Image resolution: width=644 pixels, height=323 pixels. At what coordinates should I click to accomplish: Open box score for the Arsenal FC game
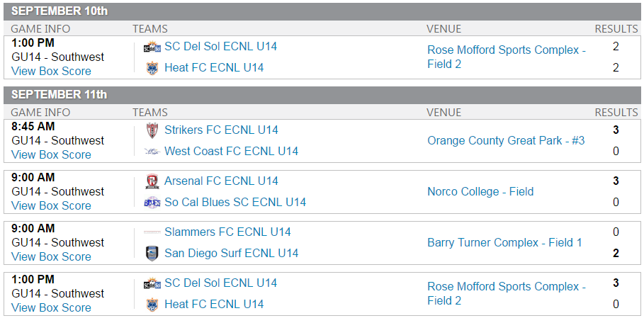tap(51, 205)
